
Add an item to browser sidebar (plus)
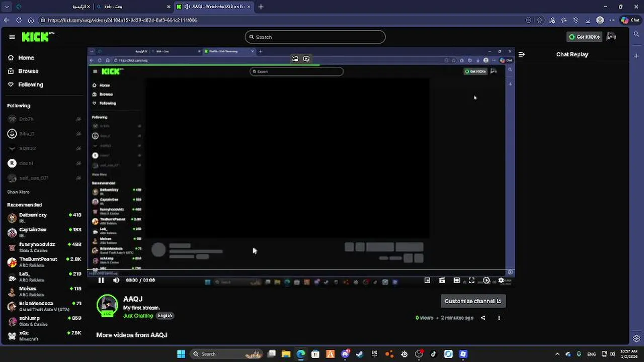pyautogui.click(x=636, y=56)
